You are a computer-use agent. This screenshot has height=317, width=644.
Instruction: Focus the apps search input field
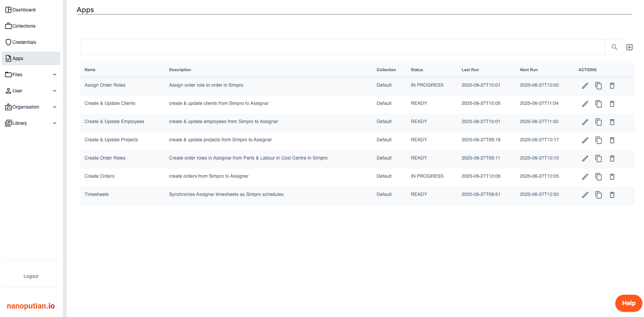coord(342,47)
